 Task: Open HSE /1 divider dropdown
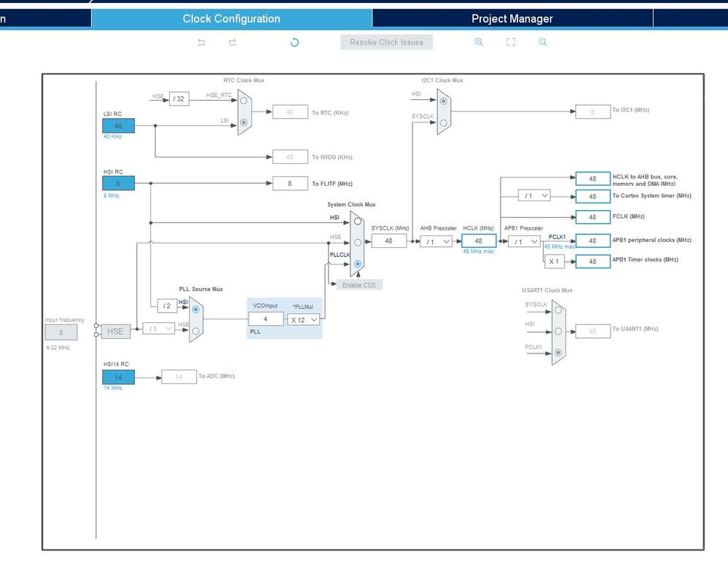(x=159, y=328)
